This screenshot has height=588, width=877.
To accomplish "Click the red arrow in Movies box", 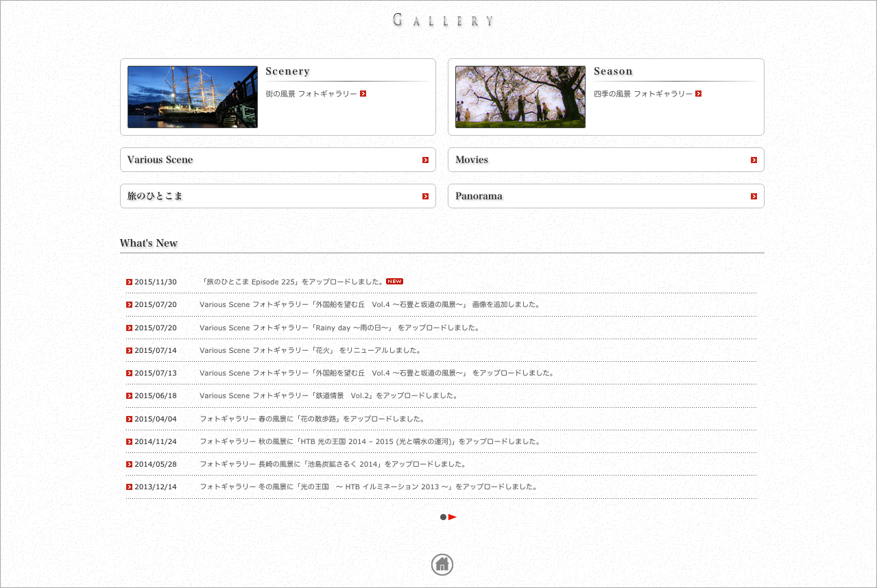I will coord(754,160).
